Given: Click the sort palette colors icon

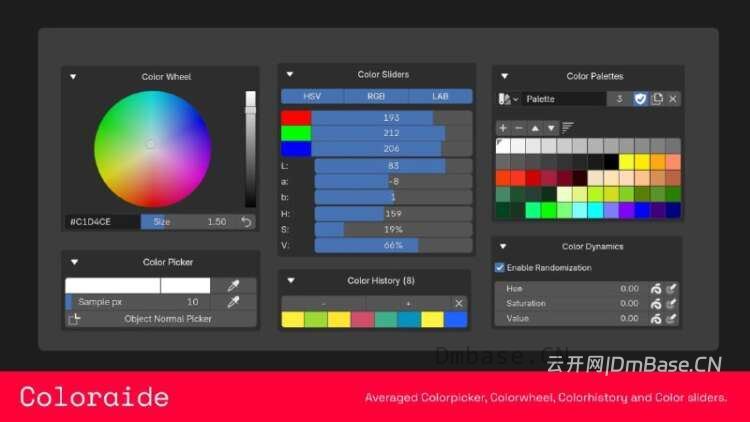Looking at the screenshot, I should (x=568, y=128).
